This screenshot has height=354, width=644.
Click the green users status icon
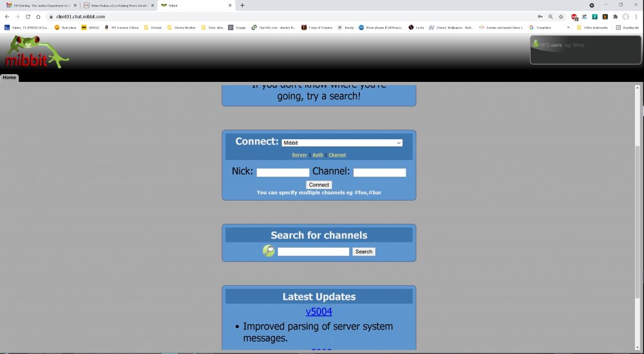[535, 44]
